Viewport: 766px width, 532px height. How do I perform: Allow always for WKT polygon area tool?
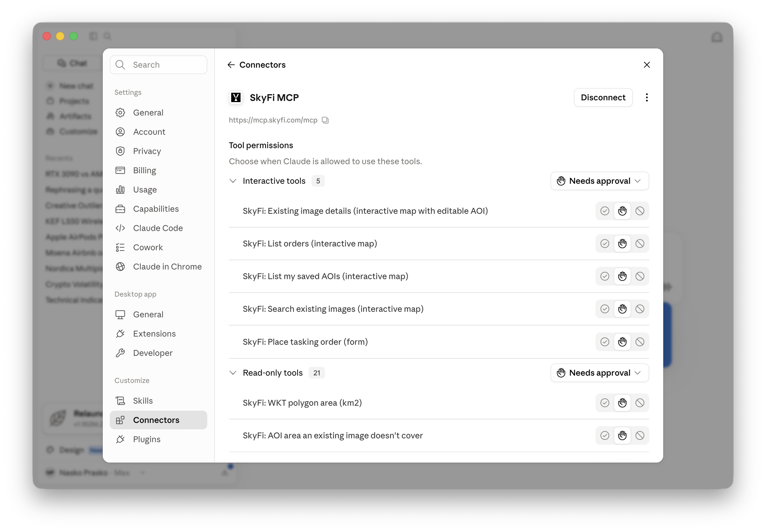[605, 403]
